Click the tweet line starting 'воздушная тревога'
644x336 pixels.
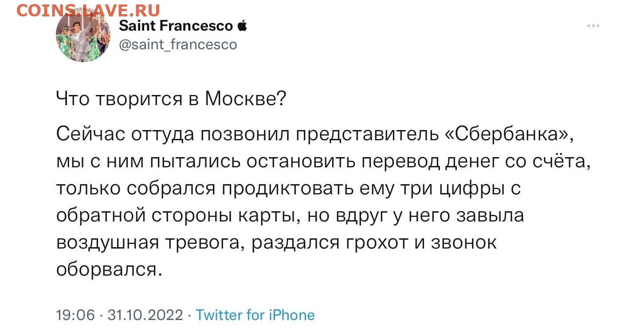click(276, 243)
